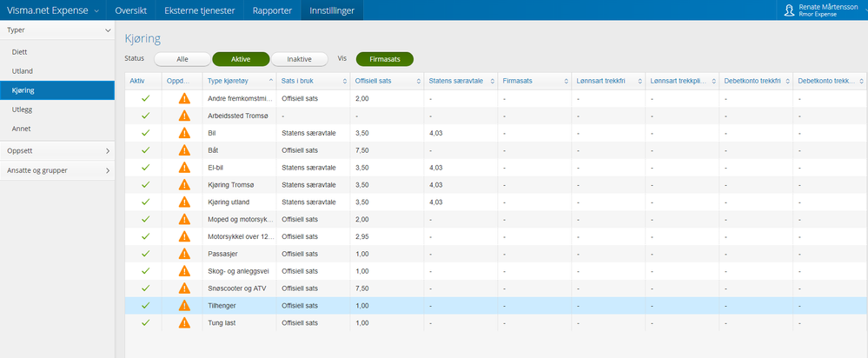This screenshot has width=868, height=358.
Task: Sort by Firmasats column header
Action: 534,81
